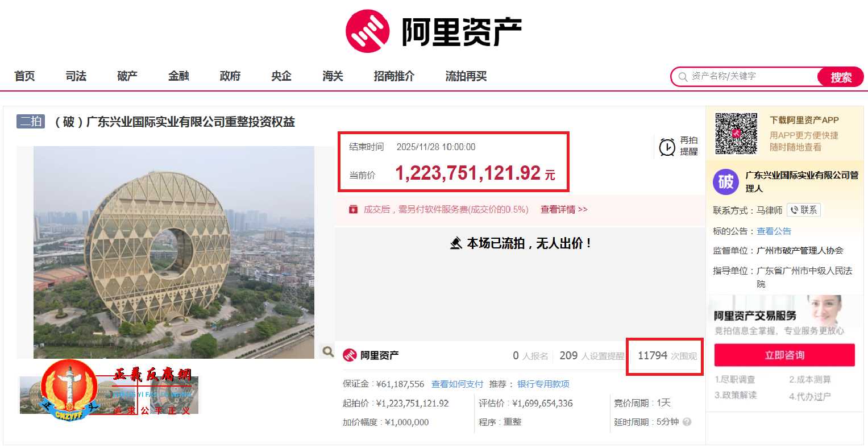The height and width of the screenshot is (448, 868).
Task: Switch to the 破产 navigation tab
Action: click(x=127, y=76)
